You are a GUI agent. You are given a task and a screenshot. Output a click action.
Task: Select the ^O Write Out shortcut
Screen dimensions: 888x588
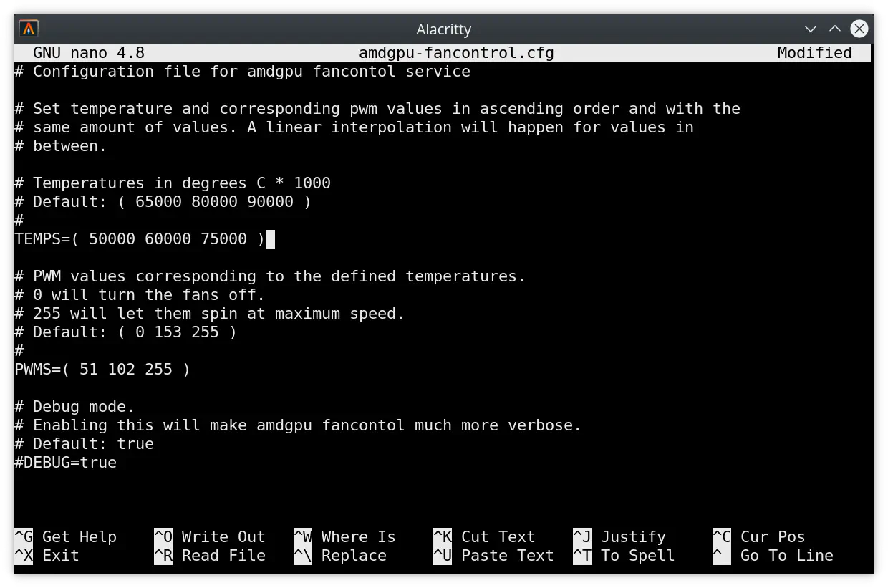pos(209,537)
